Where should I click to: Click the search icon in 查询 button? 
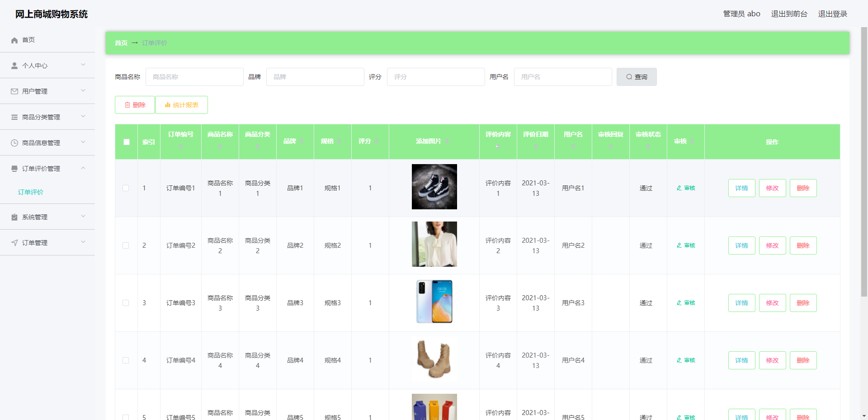tap(629, 77)
